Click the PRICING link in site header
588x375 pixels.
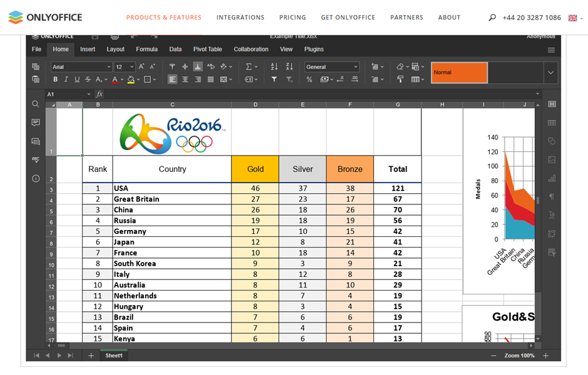tap(293, 17)
